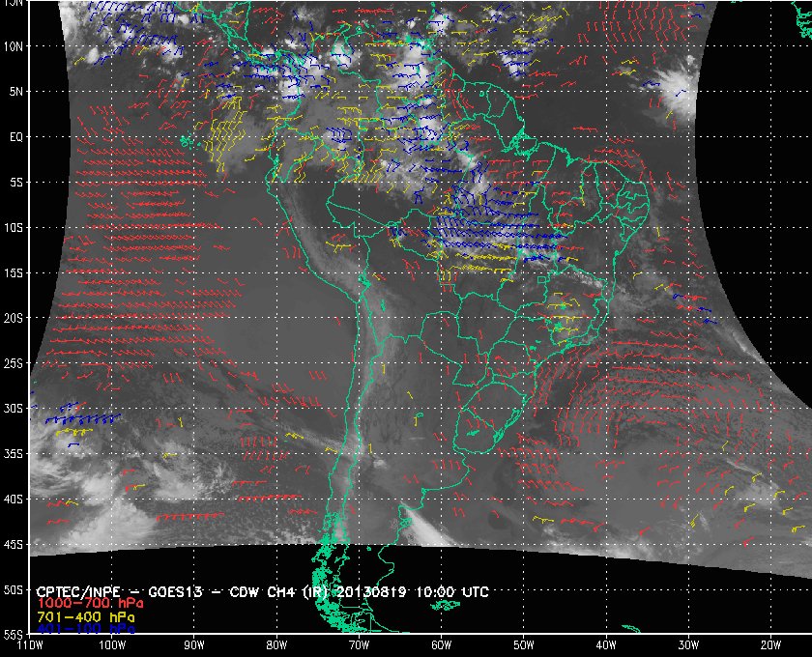Click the 80W longitude label
The height and width of the screenshot is (657, 812).
[x=276, y=645]
